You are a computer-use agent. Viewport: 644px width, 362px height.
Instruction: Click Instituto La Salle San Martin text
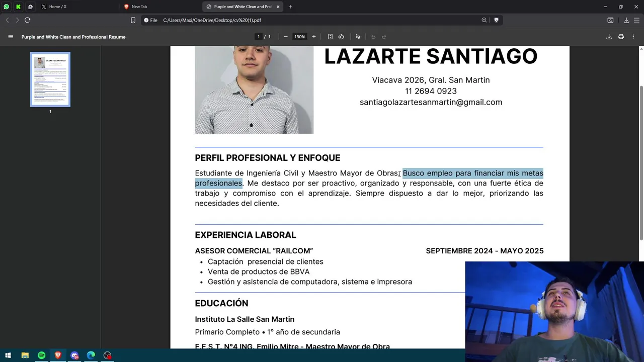point(245,319)
